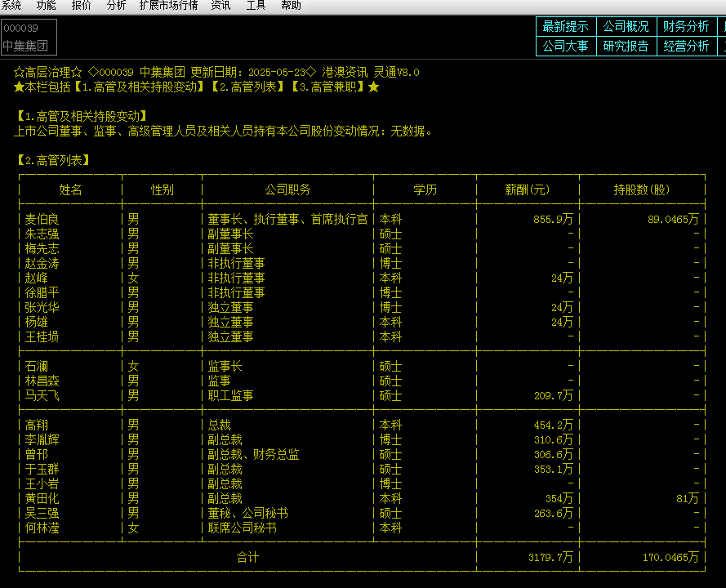Click the salary value 310.6万
This screenshot has width=726, height=588.
click(554, 439)
